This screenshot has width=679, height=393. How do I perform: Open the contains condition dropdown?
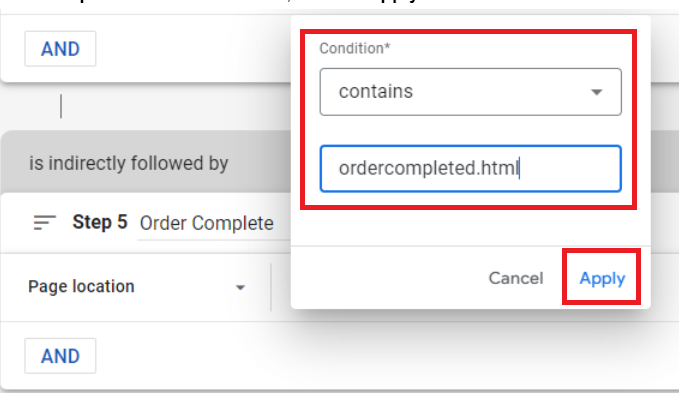tap(471, 92)
